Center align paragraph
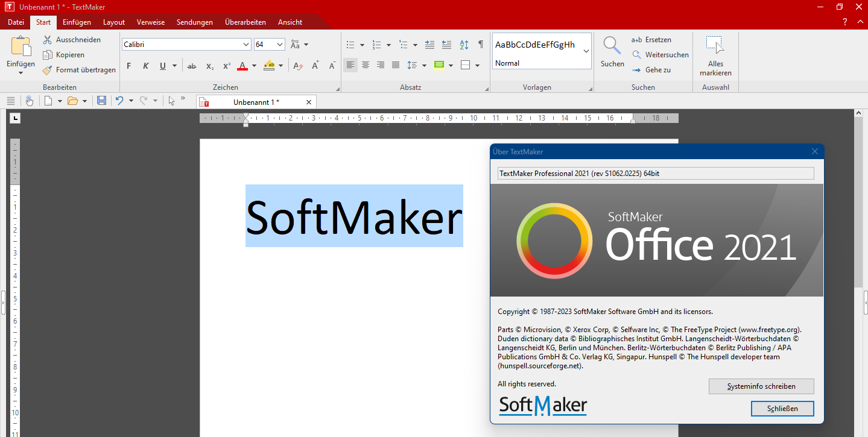Screen dimensions: 868x437 (x=366, y=65)
